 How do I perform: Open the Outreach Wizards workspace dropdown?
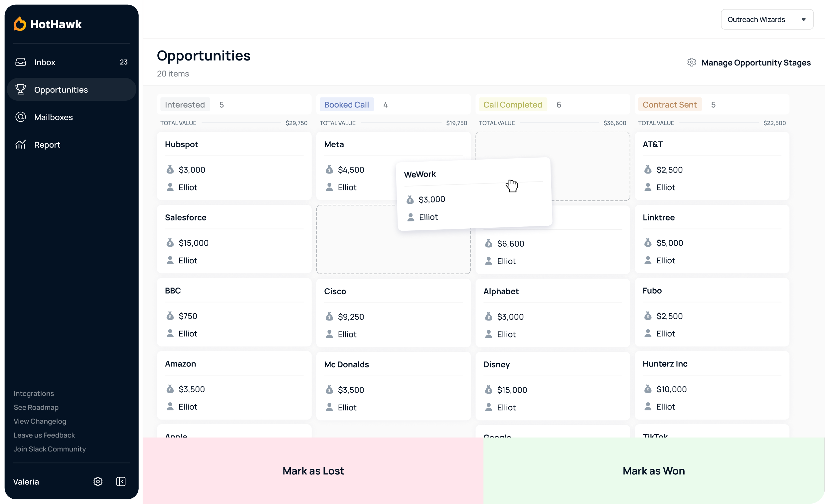point(756,19)
